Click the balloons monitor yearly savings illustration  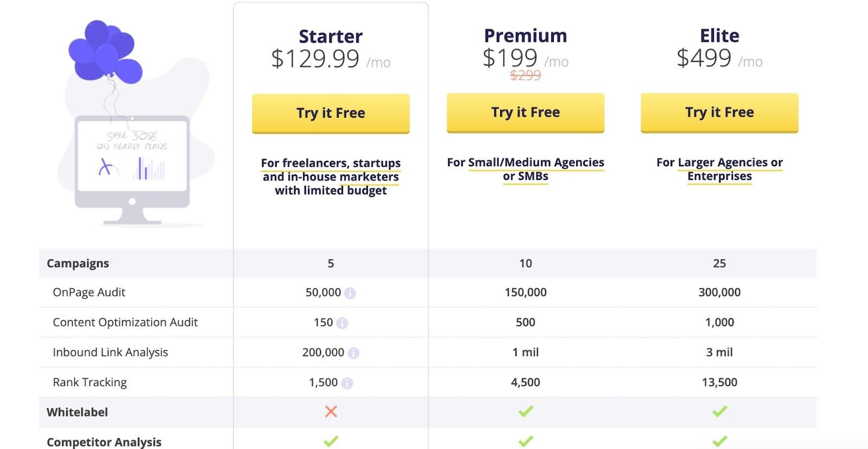pyautogui.click(x=133, y=125)
